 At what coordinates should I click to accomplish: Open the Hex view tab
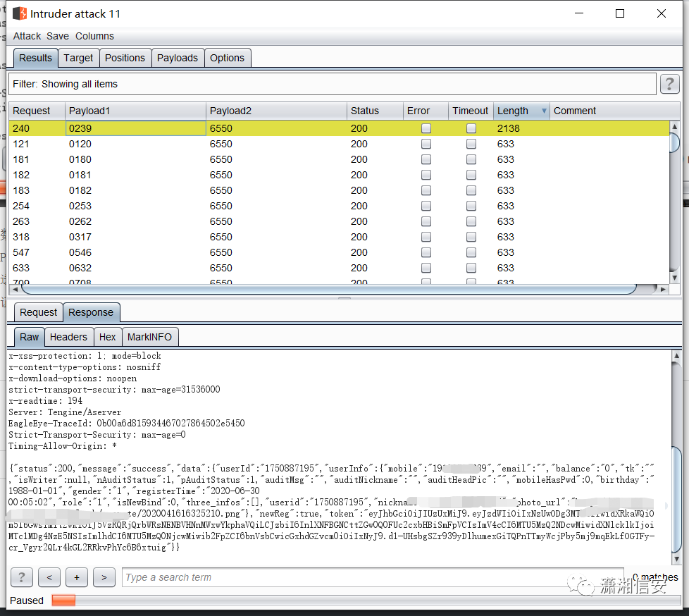point(107,337)
